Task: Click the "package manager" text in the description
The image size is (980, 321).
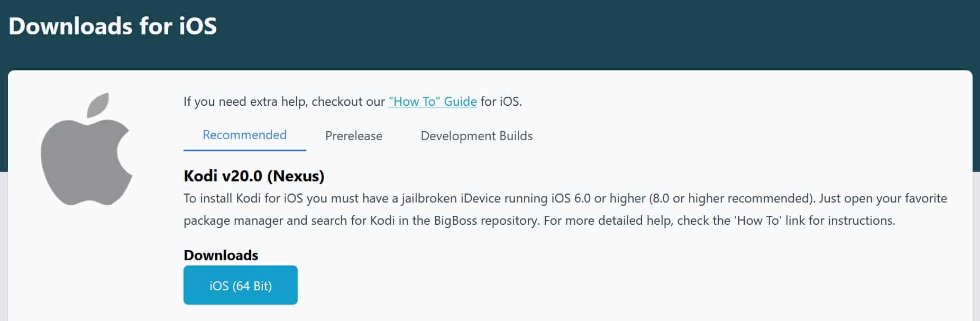Action: pos(233,221)
